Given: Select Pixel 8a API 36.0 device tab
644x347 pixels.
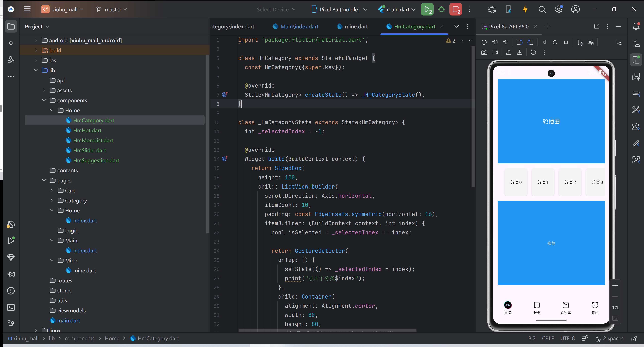Looking at the screenshot, I should pyautogui.click(x=505, y=27).
